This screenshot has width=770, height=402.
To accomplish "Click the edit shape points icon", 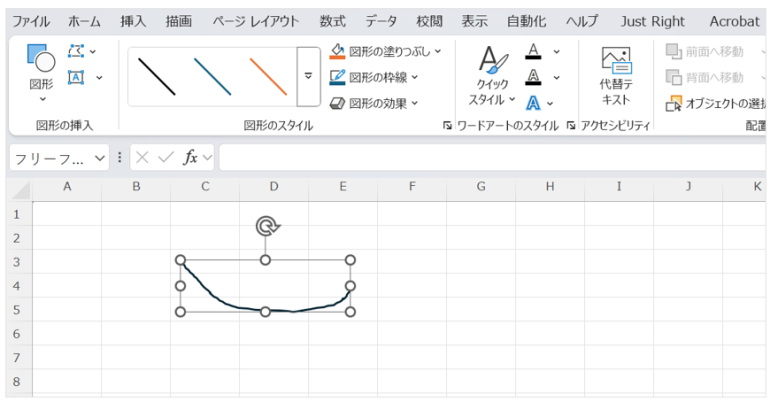I will (x=76, y=51).
